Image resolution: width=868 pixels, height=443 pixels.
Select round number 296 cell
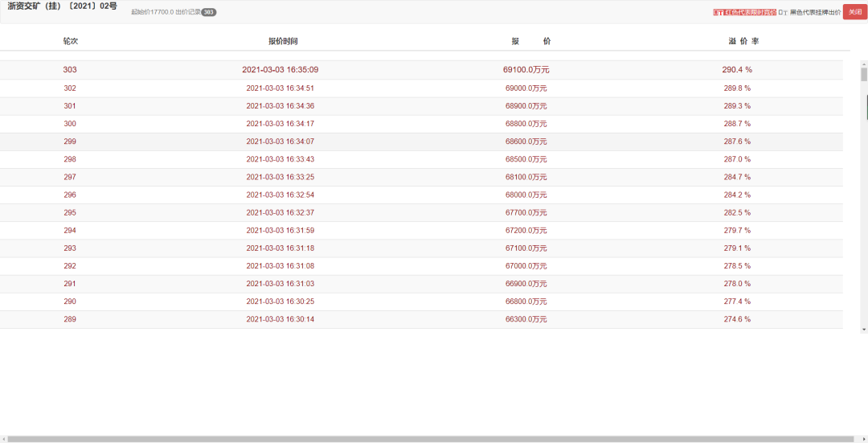click(x=70, y=195)
